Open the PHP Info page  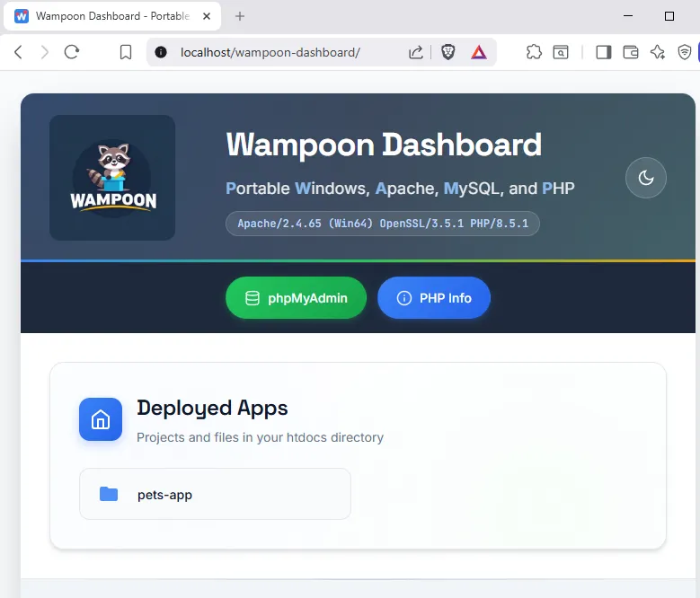click(x=434, y=297)
